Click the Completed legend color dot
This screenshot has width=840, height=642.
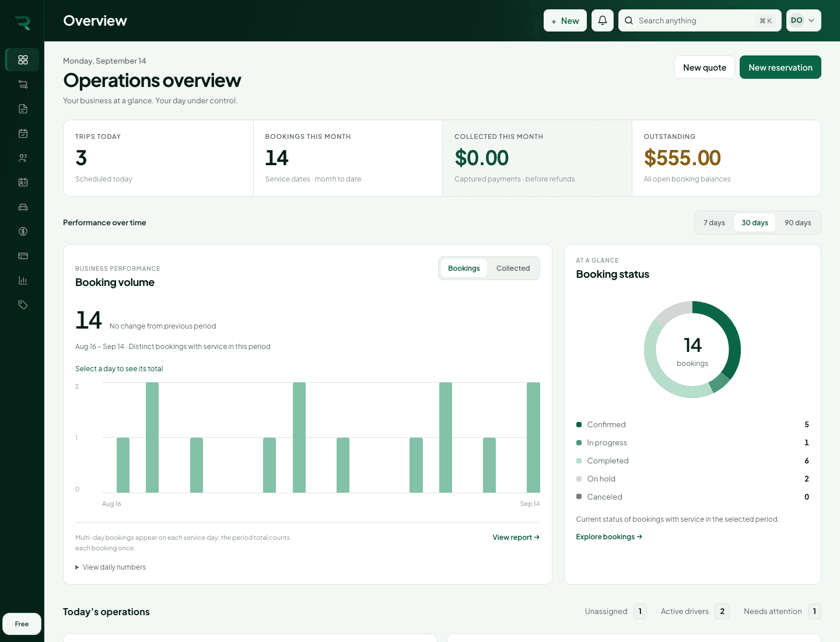579,460
